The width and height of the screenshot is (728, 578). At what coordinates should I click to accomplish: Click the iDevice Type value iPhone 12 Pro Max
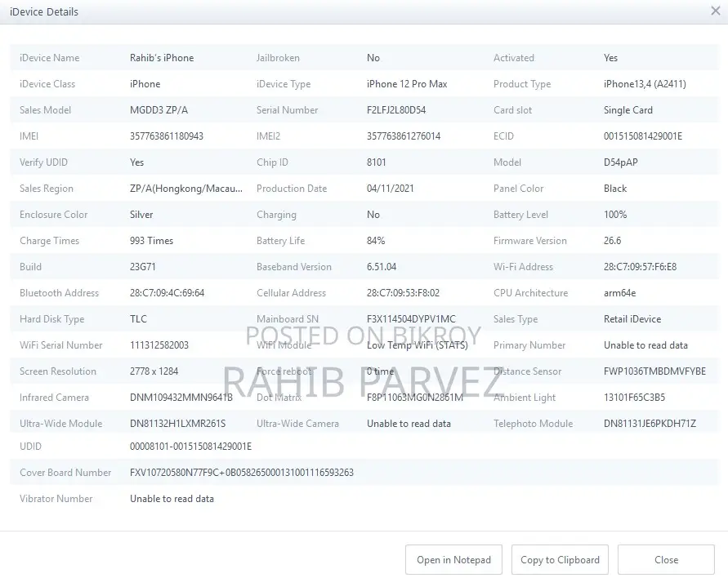click(x=407, y=84)
